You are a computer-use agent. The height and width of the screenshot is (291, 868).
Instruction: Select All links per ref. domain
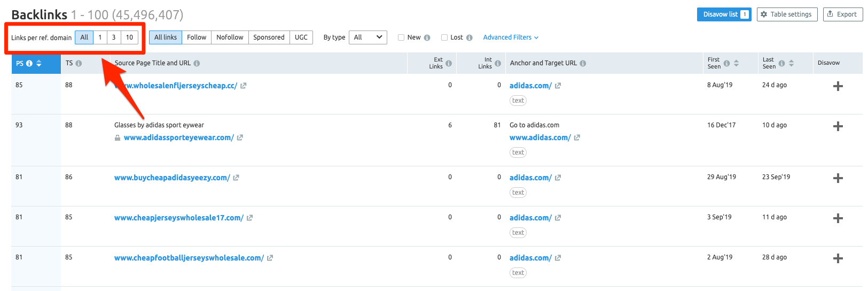84,37
